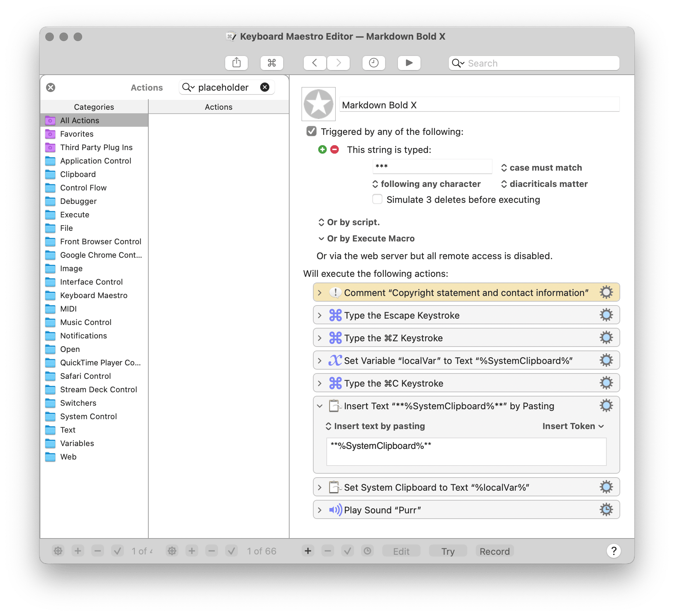This screenshot has height=616, width=674.
Task: Select the Stream Deck Control category
Action: point(94,389)
